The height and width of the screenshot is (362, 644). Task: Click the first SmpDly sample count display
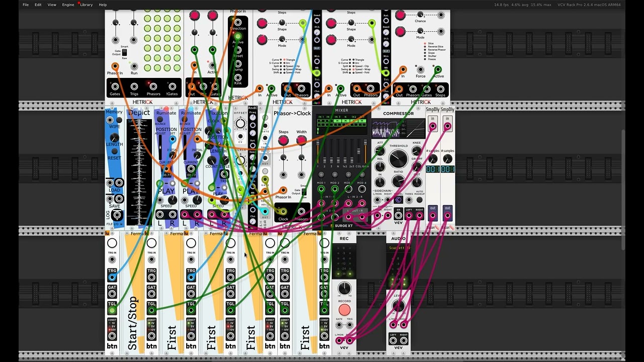[x=433, y=169]
